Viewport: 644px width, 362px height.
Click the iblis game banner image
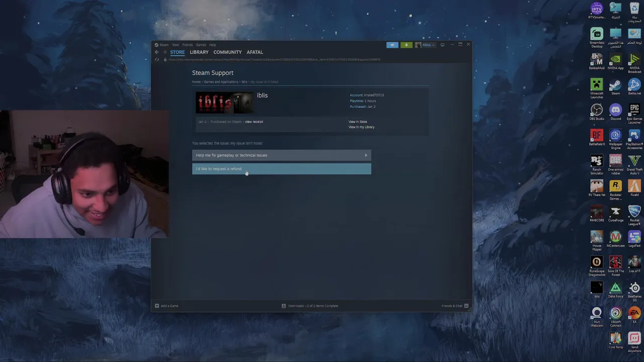click(225, 103)
